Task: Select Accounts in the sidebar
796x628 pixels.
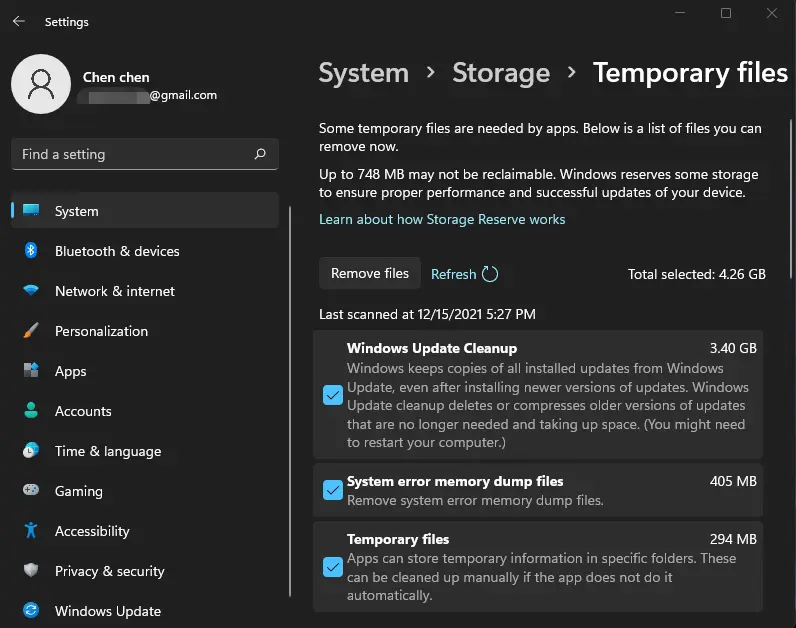Action: (145, 411)
